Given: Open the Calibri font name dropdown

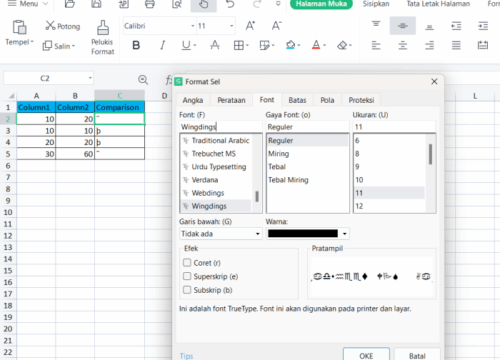Looking at the screenshot, I should click(x=193, y=26).
